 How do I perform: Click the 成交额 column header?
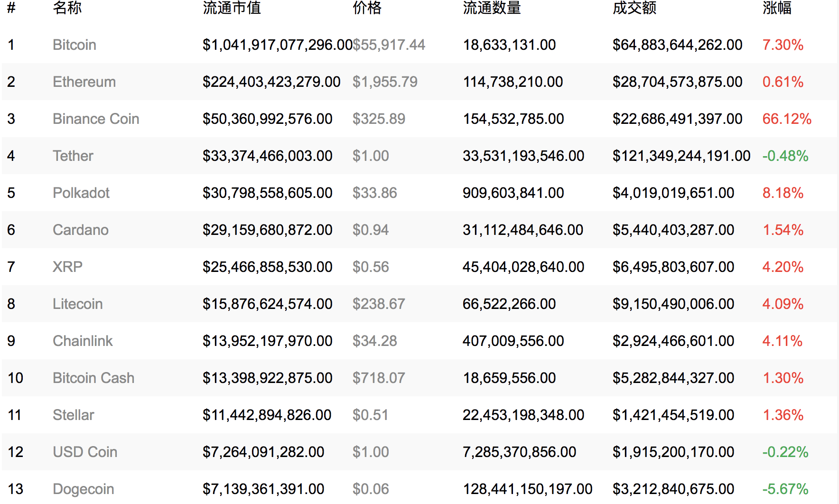(x=634, y=8)
